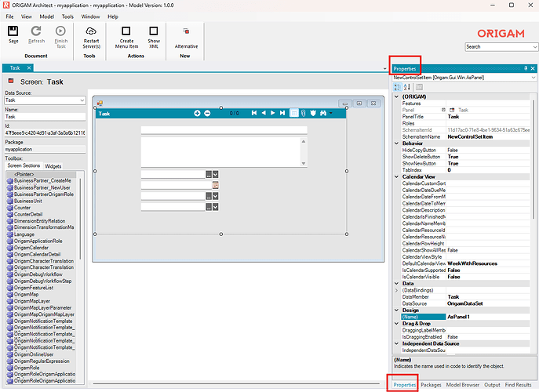Click Alphabetical sort button in Properties toolbar

pos(407,87)
